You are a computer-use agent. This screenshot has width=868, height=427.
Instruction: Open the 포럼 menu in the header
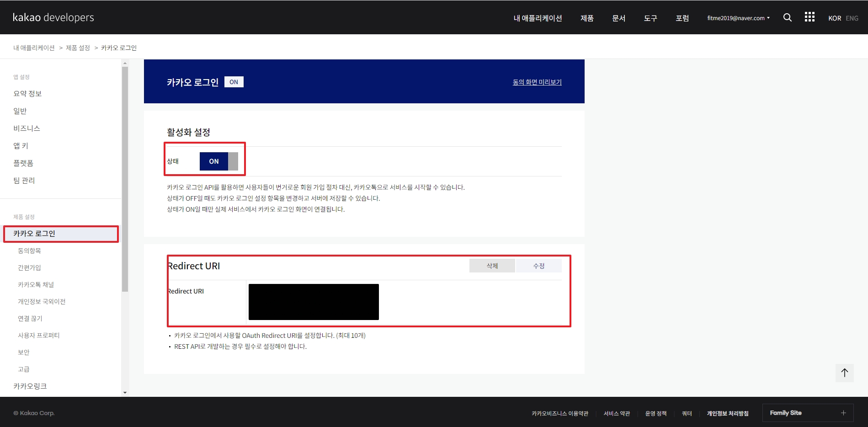click(x=682, y=18)
